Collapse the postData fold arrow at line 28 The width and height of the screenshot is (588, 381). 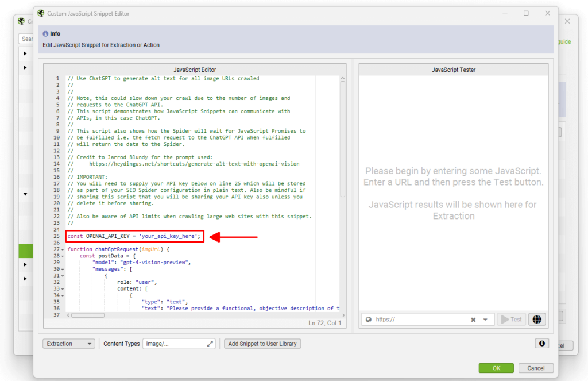[x=62, y=256]
